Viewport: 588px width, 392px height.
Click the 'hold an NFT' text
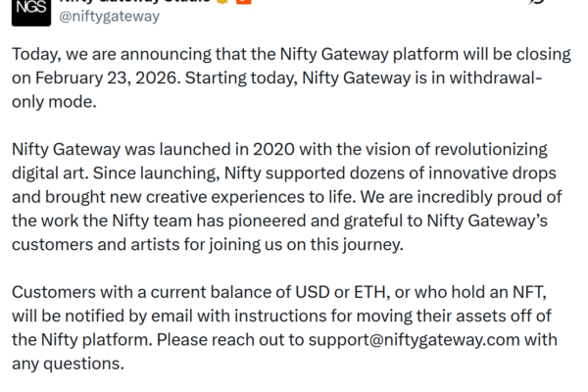[x=496, y=293]
